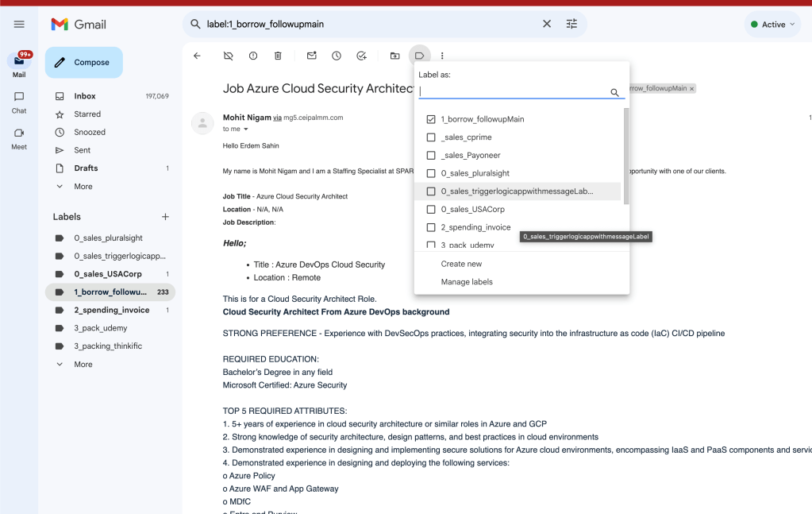Click the Labels heading in the sidebar

[x=67, y=217]
